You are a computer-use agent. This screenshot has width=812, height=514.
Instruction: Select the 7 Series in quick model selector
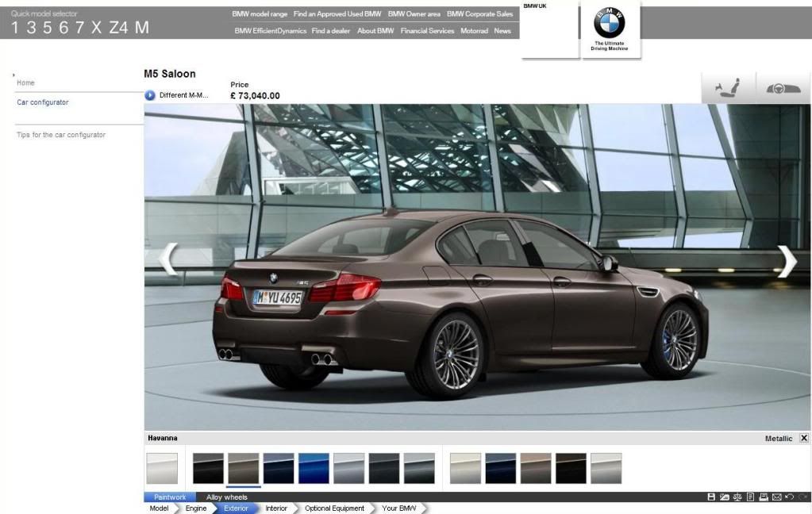click(79, 28)
